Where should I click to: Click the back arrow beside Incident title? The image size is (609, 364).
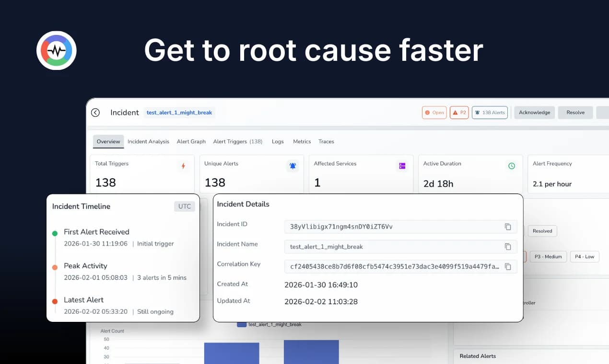tap(95, 112)
